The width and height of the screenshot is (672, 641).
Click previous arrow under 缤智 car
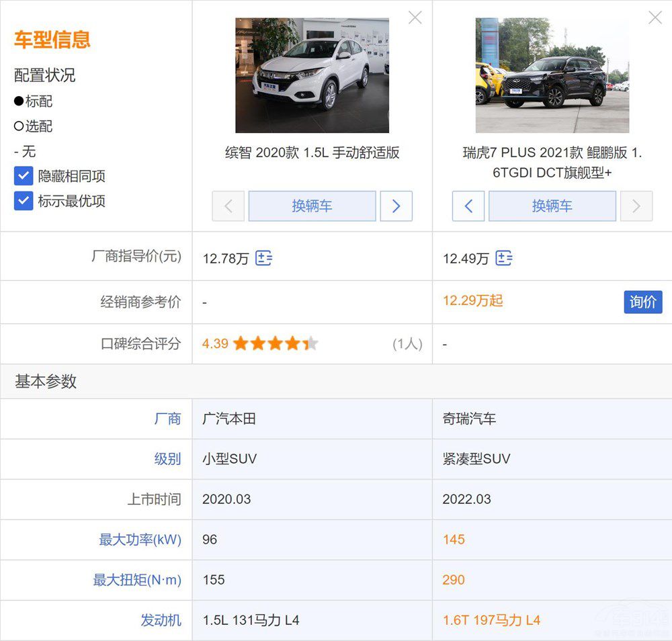228,206
